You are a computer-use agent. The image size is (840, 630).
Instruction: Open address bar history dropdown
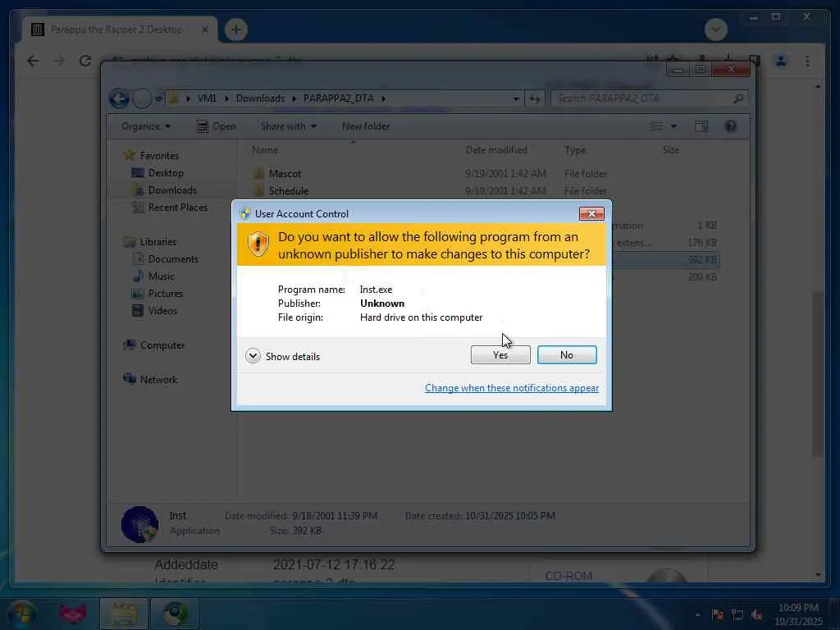tap(516, 98)
